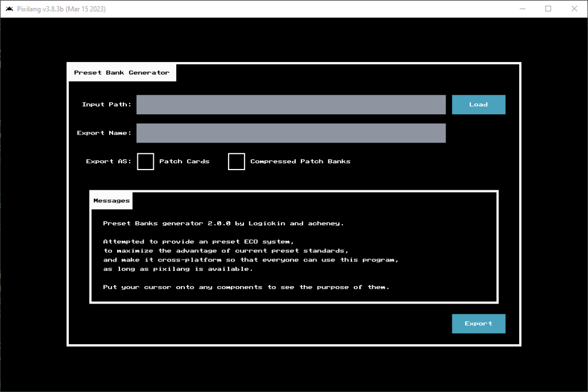Select the Messages panel tab
The height and width of the screenshot is (392, 588).
point(111,201)
